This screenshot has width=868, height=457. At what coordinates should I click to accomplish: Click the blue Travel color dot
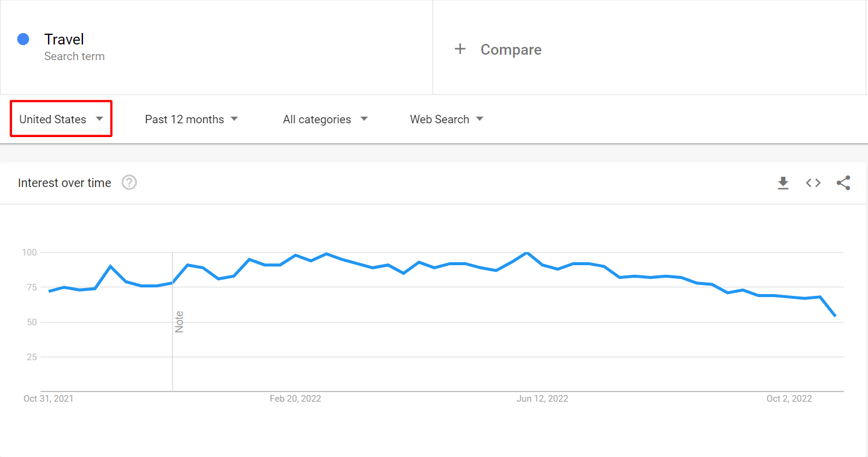(x=23, y=39)
